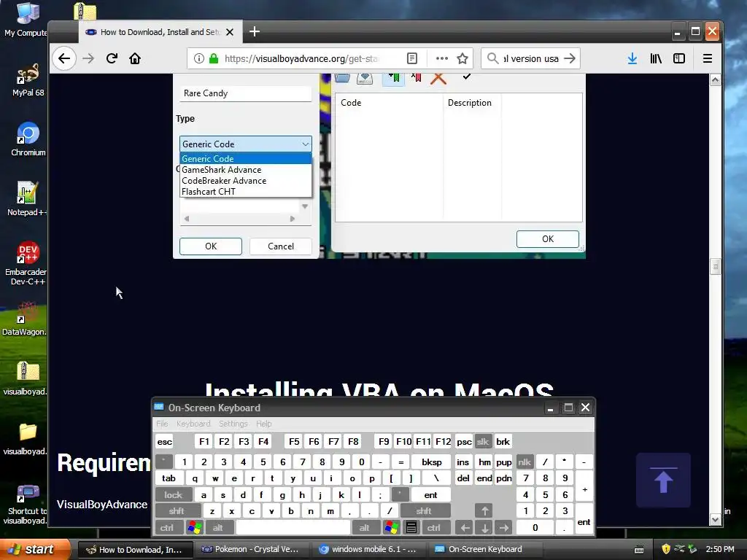Viewport: 747px width, 560px height.
Task: Click the Rare Candy description field
Action: (x=246, y=93)
